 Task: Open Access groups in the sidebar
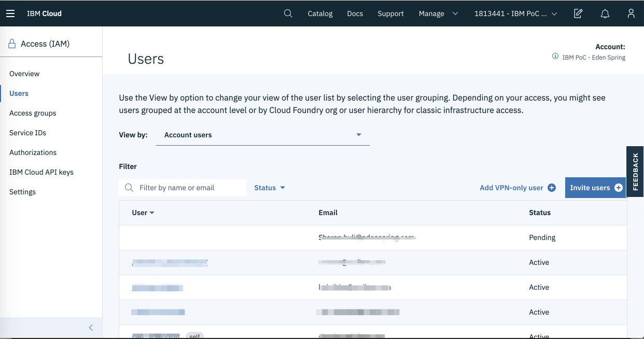click(x=33, y=113)
